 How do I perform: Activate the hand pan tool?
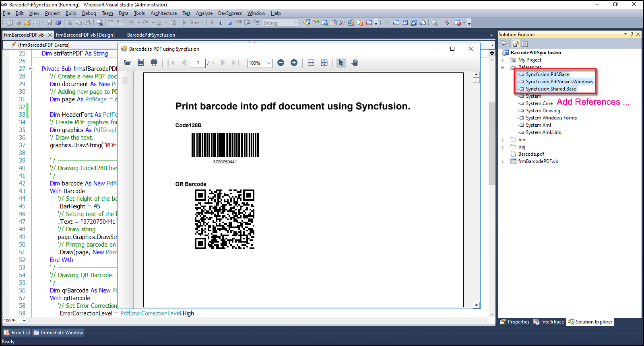pyautogui.click(x=354, y=63)
